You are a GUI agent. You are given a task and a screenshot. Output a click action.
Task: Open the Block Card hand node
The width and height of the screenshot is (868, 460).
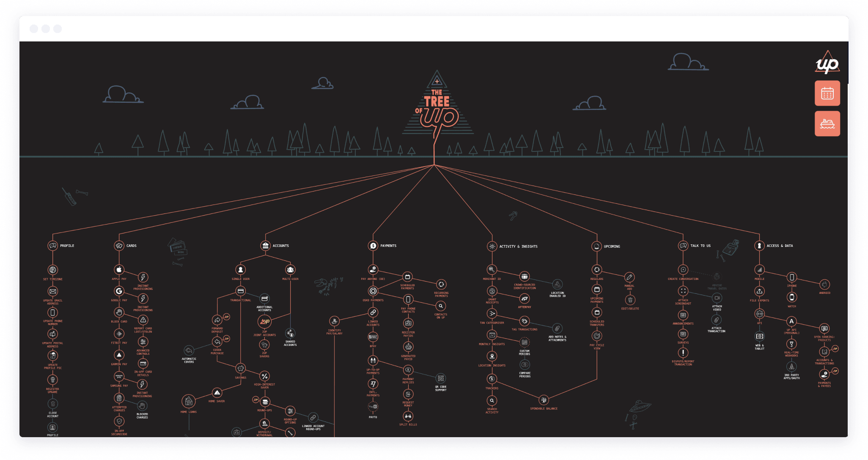119,312
